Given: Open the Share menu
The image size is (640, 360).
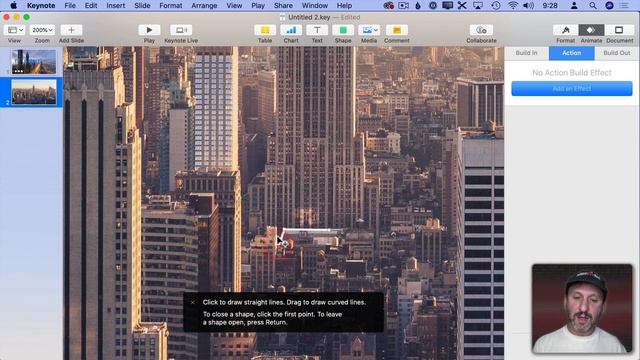Looking at the screenshot, I should coord(283,6).
